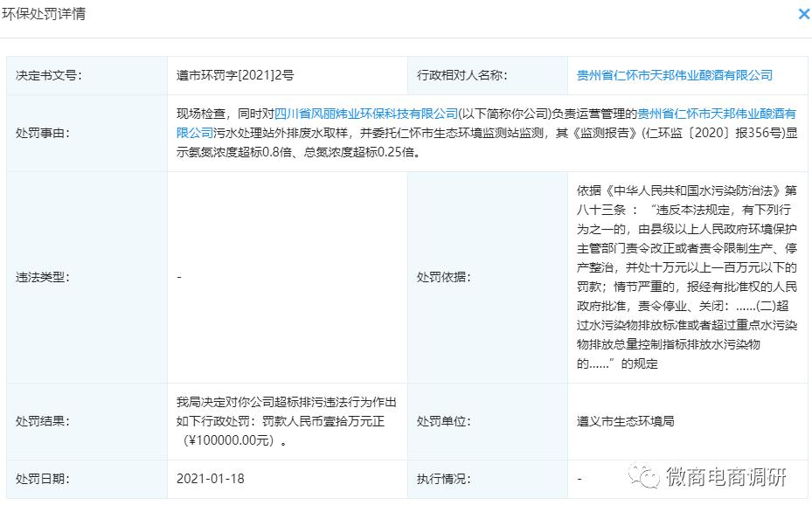The width and height of the screenshot is (812, 512).
Task: Click the 处罚依据 label
Action: pos(444,278)
